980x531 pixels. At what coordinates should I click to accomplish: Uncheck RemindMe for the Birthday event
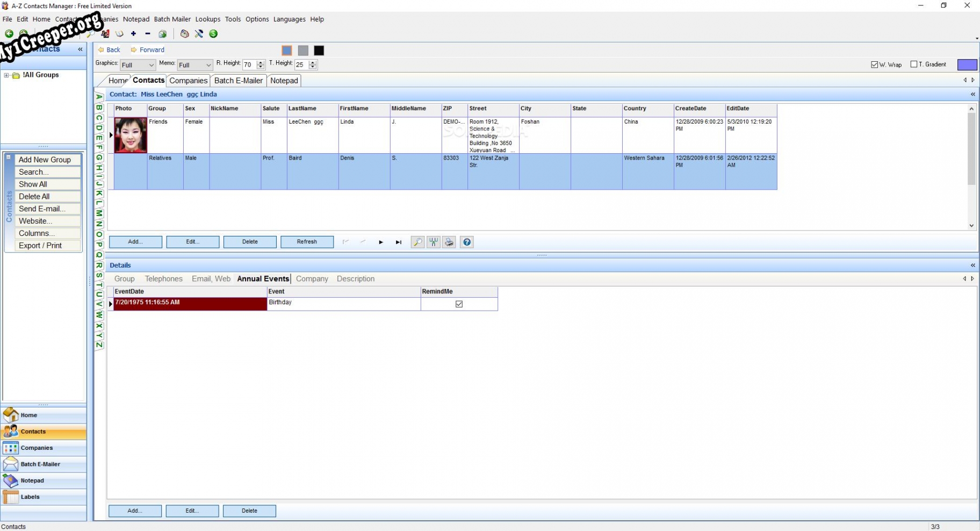coord(459,304)
